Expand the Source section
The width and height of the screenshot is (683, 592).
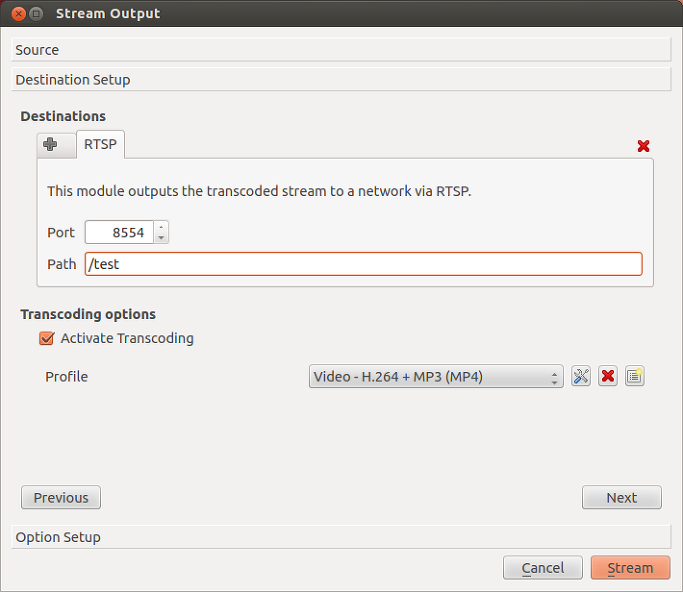341,50
